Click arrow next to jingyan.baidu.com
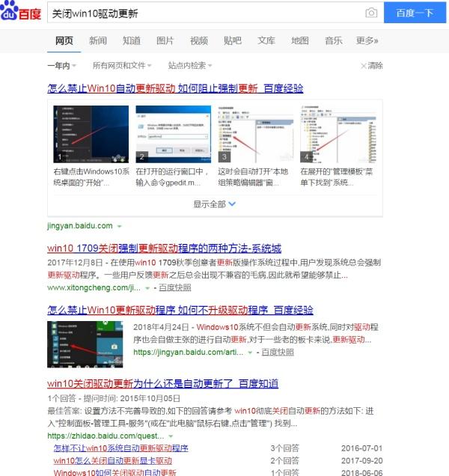This screenshot has width=449, height=476. (119, 226)
